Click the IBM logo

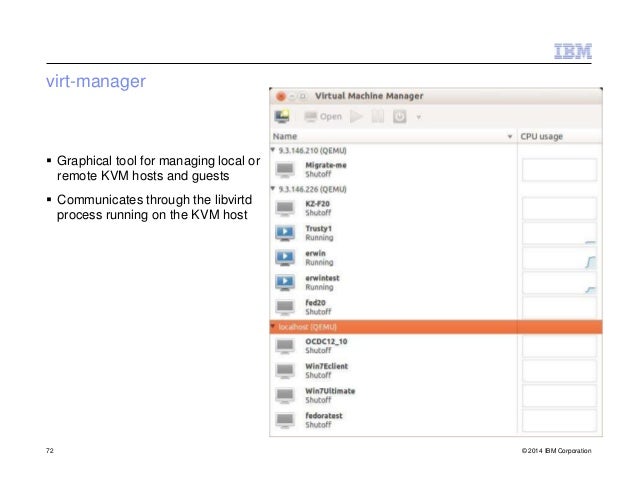click(x=573, y=52)
